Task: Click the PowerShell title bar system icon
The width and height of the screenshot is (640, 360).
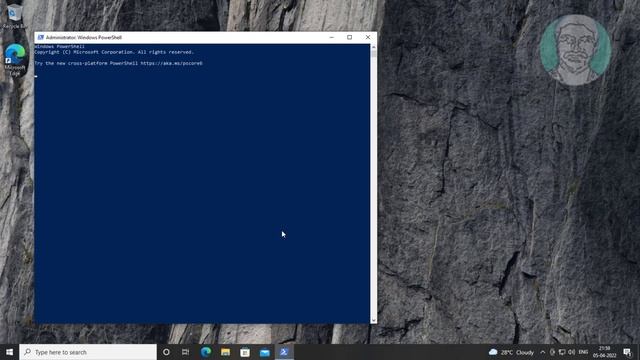Action: pos(40,37)
